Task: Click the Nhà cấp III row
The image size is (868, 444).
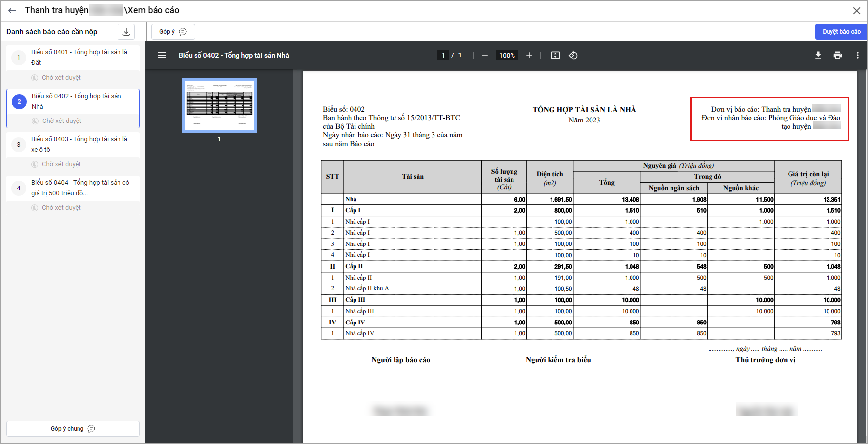Action: click(x=581, y=311)
